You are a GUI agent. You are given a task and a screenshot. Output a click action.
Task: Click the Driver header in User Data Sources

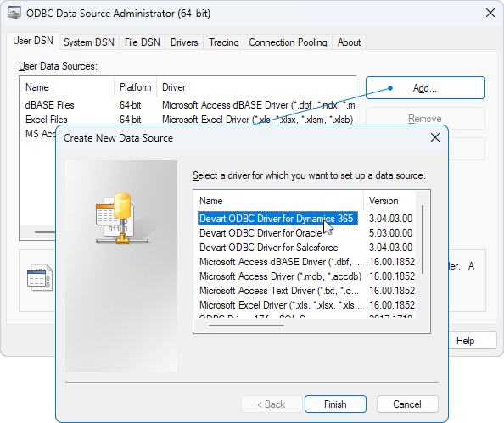pos(256,87)
